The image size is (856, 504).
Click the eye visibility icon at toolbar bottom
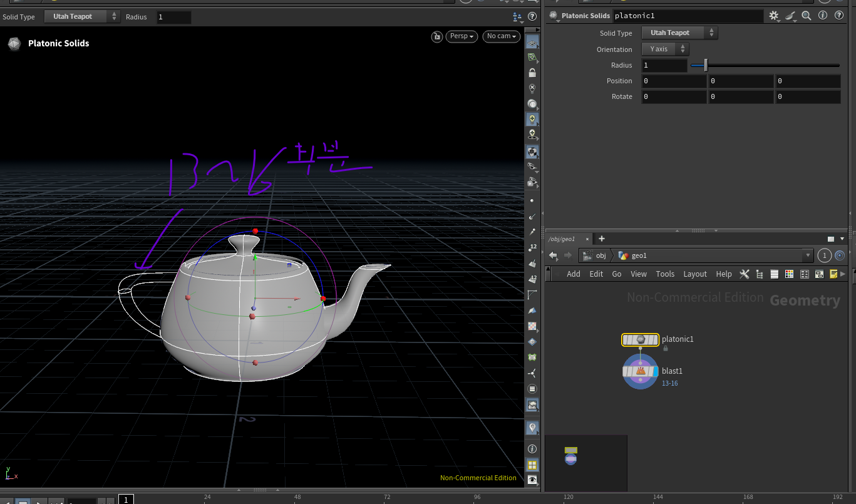click(x=532, y=480)
